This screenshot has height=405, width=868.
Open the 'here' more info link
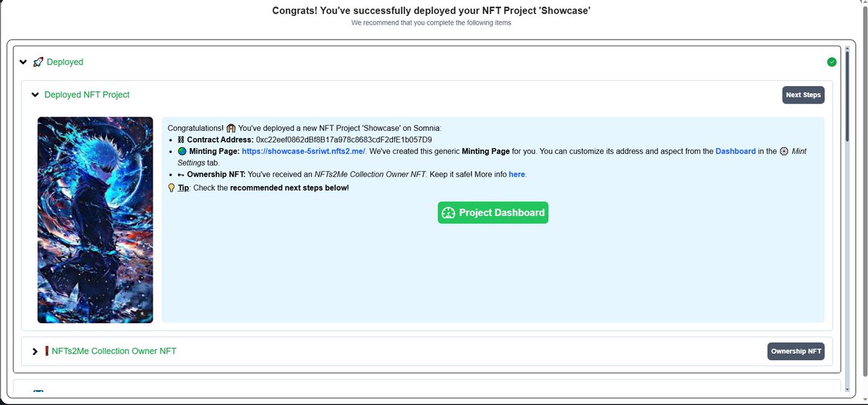[516, 174]
